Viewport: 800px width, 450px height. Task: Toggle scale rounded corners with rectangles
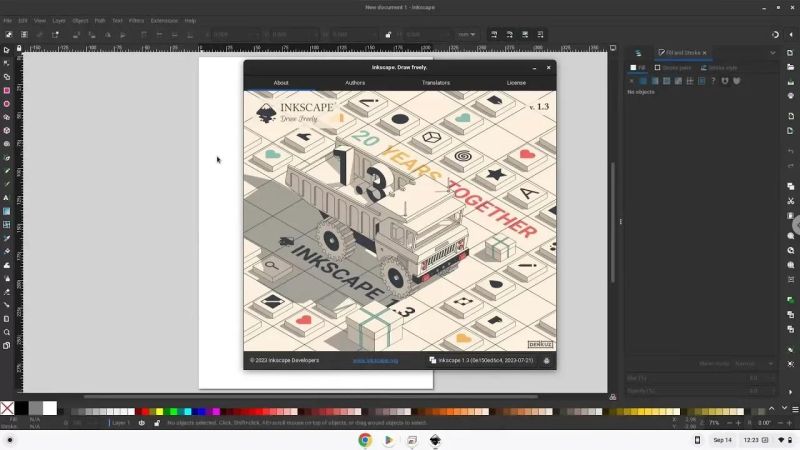coord(509,35)
